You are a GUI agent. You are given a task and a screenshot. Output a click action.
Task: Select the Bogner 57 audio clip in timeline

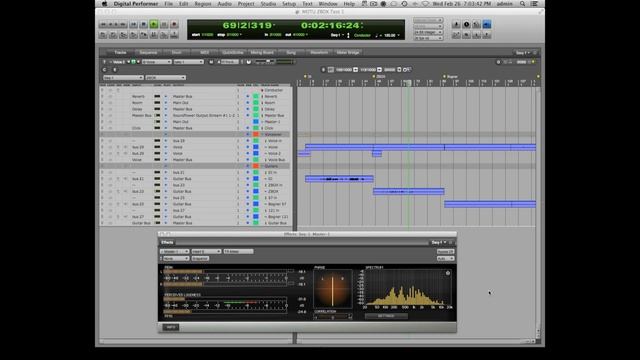point(490,204)
